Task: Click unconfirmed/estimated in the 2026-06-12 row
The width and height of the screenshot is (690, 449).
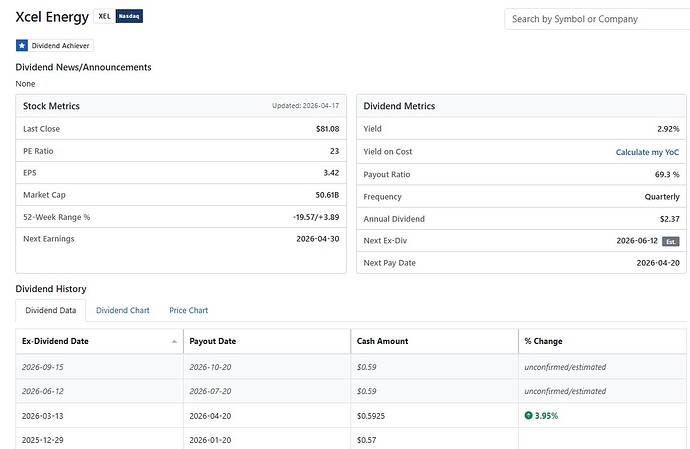Action: tap(565, 391)
